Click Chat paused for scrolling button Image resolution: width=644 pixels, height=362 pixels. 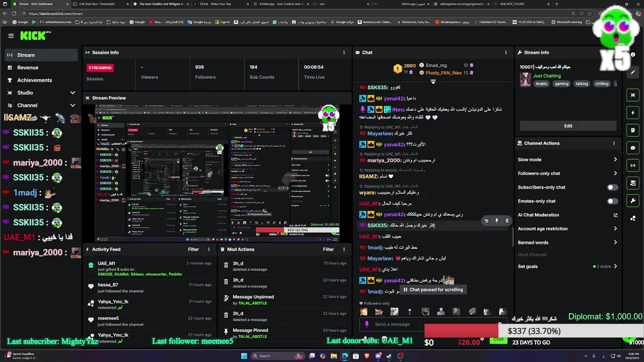433,290
